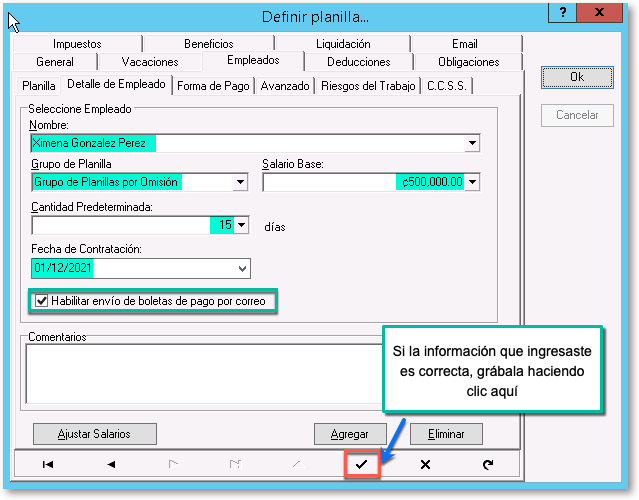Refresh data with the circular arrow icon
The width and height of the screenshot is (639, 500).
488,464
